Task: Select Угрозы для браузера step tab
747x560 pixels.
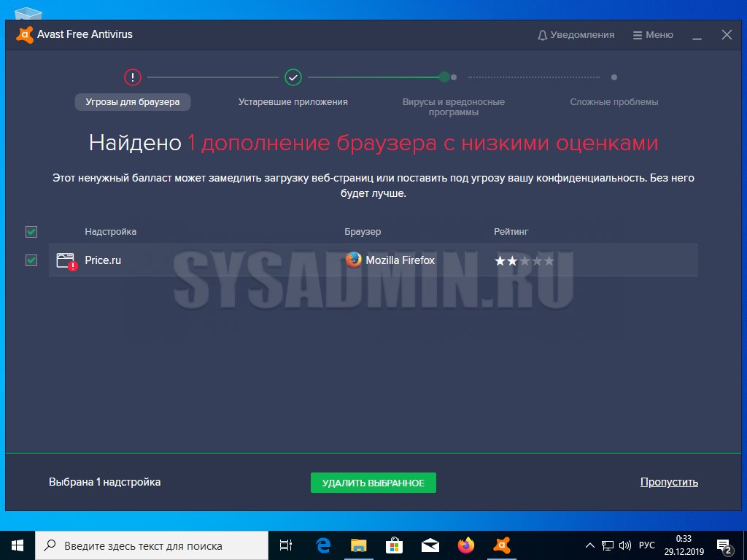Action: coord(133,102)
